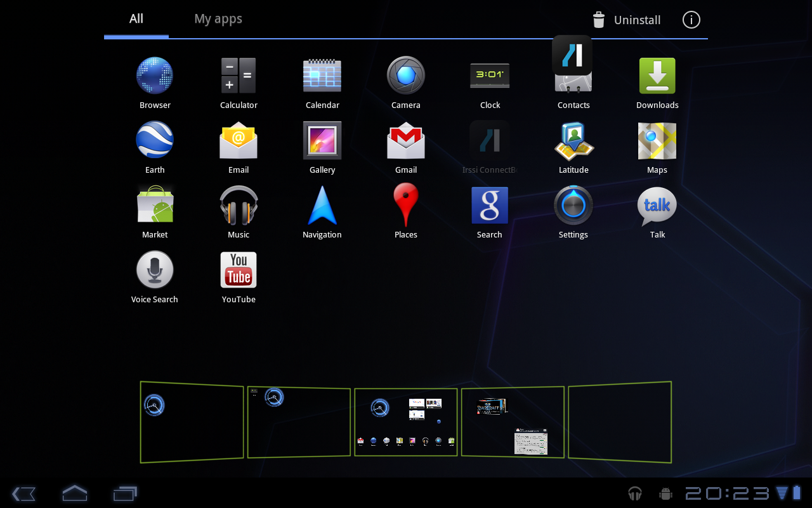This screenshot has height=508, width=812.
Task: Open the Browser app
Action: click(155, 83)
